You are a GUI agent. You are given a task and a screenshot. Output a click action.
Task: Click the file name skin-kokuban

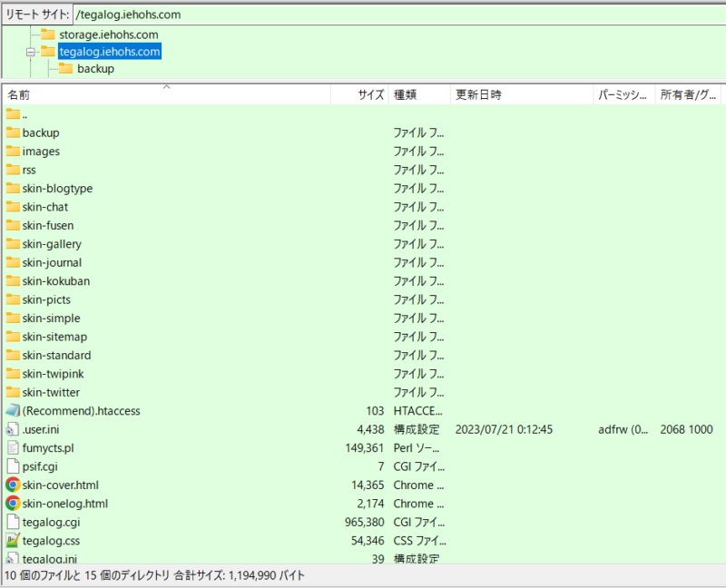point(56,281)
